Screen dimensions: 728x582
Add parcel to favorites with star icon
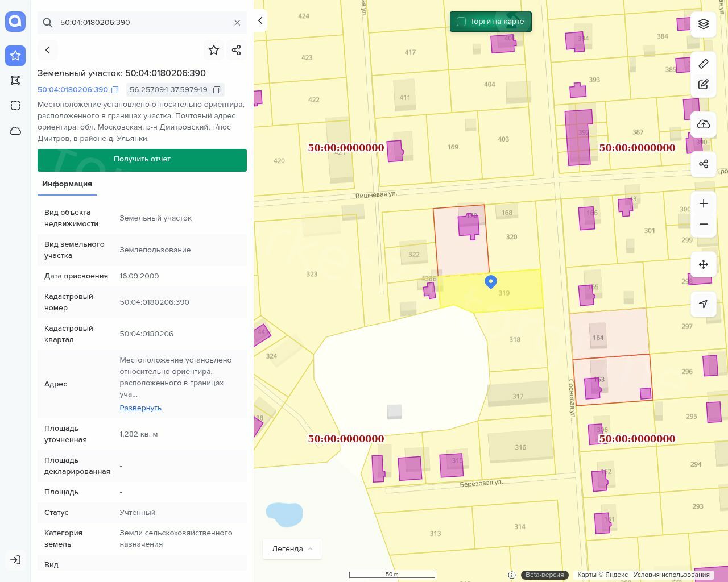tap(214, 50)
